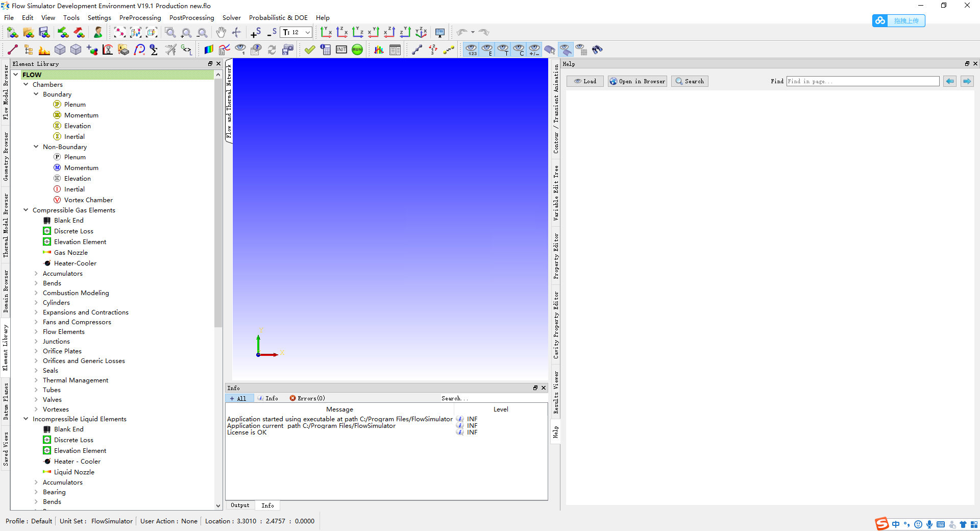This screenshot has height=531, width=980.
Task: Toggle the eye T visibility
Action: pyautogui.click(x=503, y=50)
